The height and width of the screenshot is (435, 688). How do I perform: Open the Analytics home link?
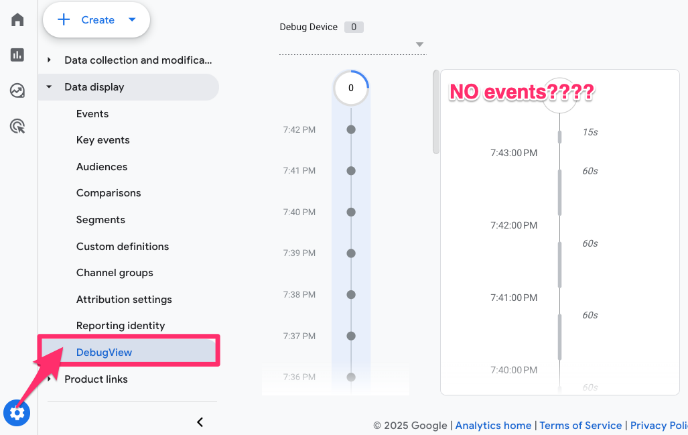(x=493, y=425)
